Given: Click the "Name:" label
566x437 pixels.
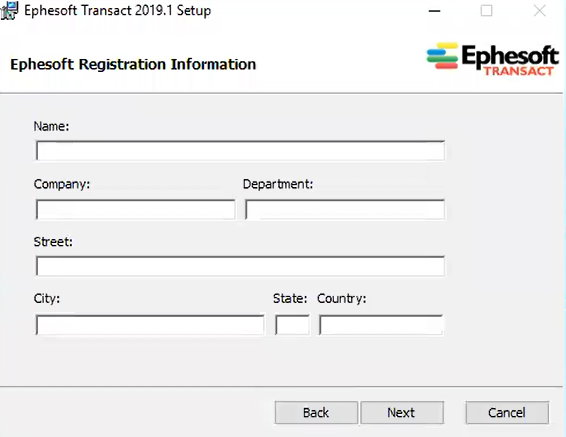Looking at the screenshot, I should coord(51,126).
